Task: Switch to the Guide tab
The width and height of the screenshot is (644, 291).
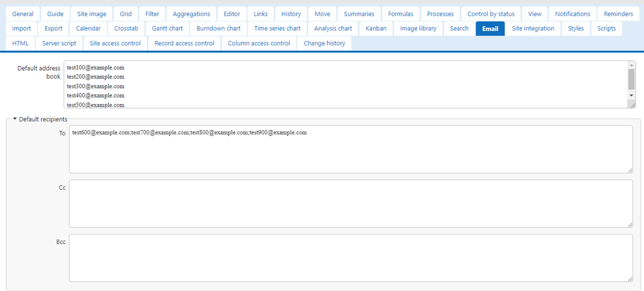Action: (55, 14)
